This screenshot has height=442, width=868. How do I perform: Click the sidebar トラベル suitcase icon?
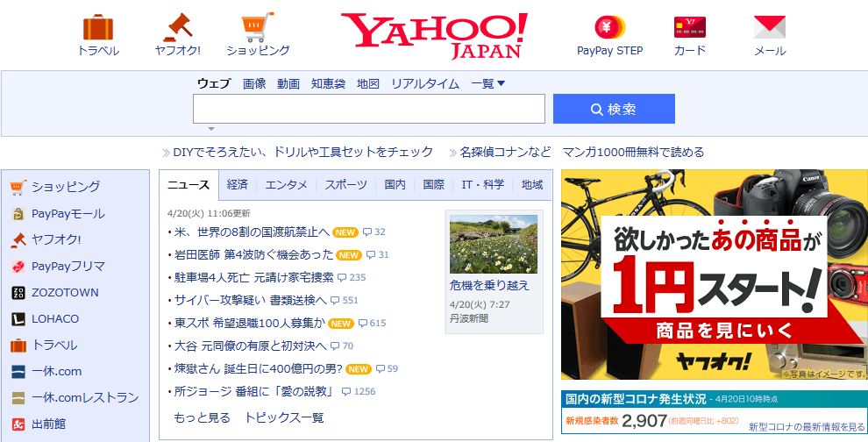18,346
